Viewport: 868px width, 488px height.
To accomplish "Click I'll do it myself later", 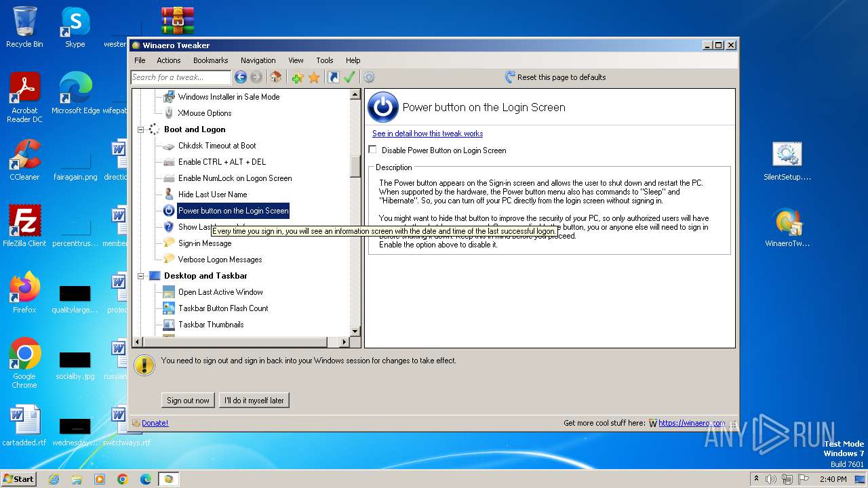I will tap(254, 401).
